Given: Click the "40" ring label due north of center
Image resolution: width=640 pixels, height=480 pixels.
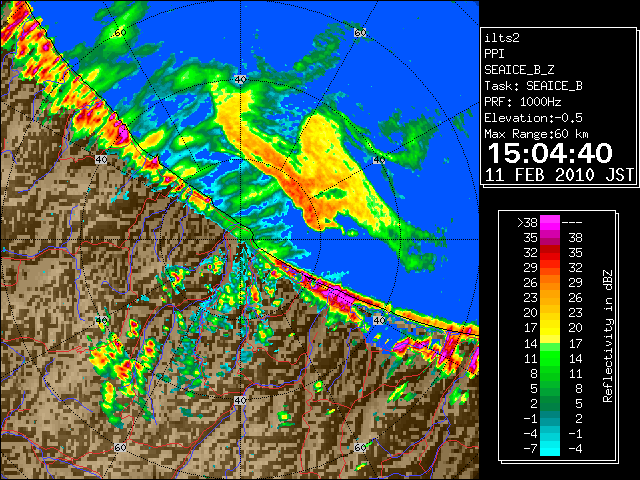Looking at the screenshot, I should (x=240, y=80).
